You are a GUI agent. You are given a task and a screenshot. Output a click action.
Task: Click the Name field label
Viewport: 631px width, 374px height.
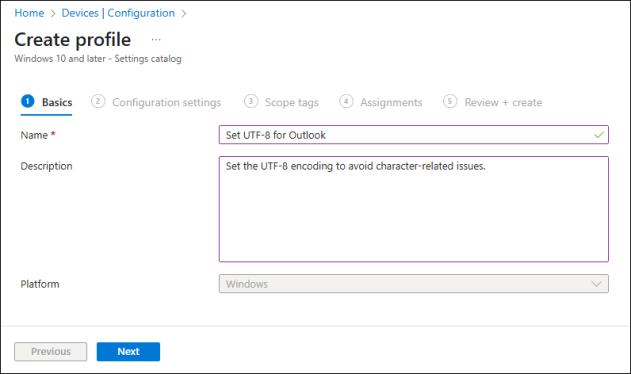click(38, 135)
